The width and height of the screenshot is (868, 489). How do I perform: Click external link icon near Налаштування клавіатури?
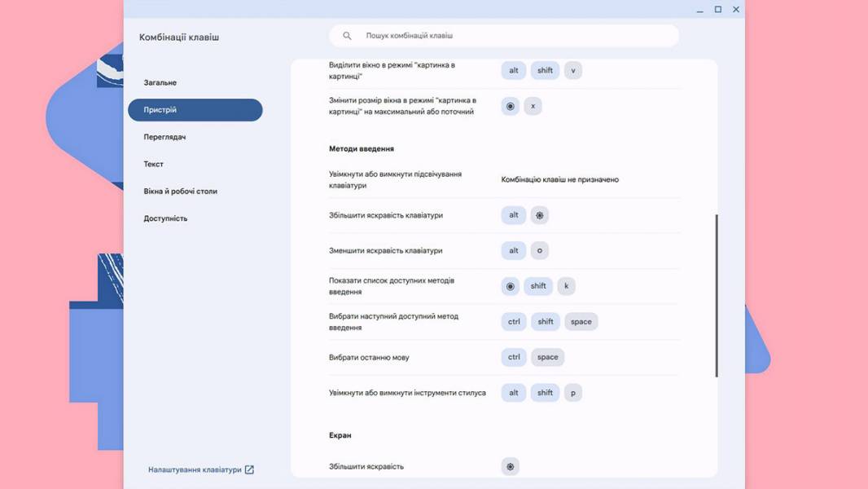pos(249,469)
